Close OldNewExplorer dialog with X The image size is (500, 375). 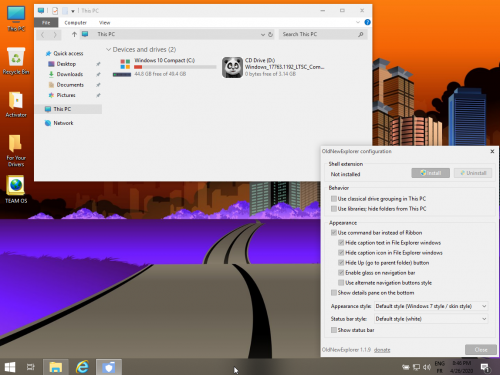492,151
